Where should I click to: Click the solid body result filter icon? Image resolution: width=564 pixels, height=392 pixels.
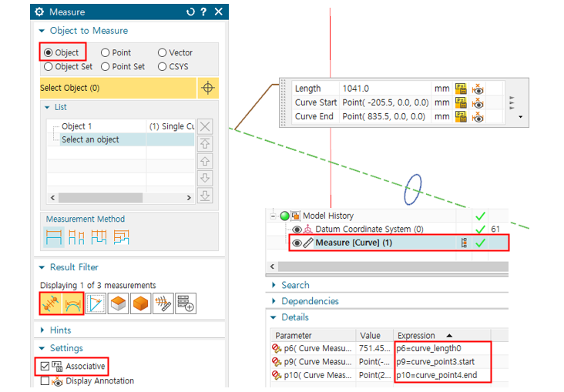point(117,304)
